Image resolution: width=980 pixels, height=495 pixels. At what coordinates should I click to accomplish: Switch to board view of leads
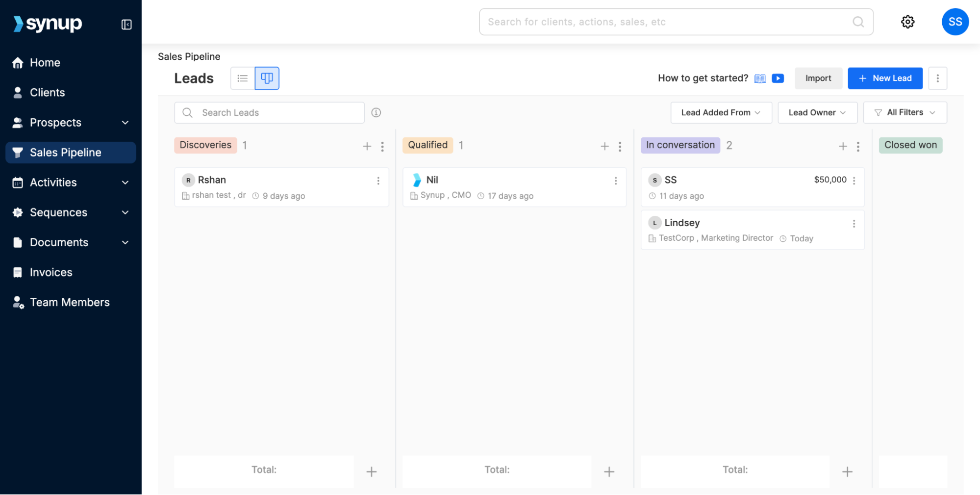pos(267,78)
